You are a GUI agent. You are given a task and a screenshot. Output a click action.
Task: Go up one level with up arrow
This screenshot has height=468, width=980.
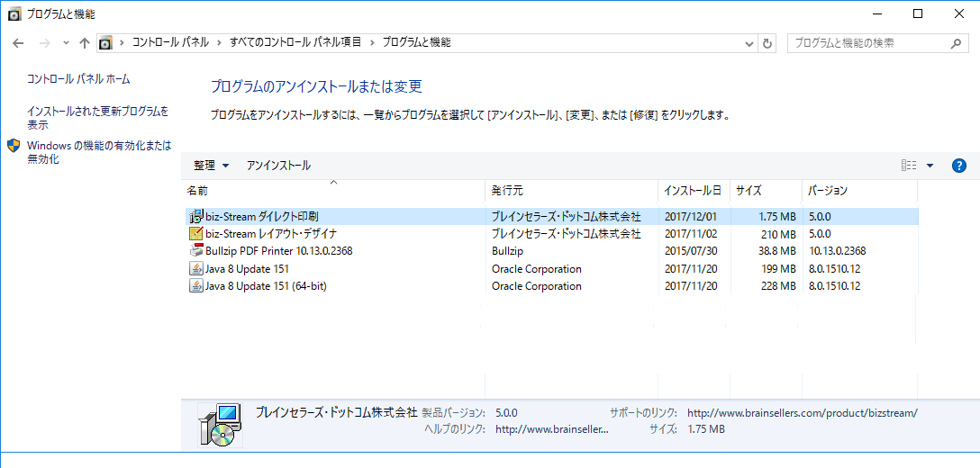pos(85,43)
